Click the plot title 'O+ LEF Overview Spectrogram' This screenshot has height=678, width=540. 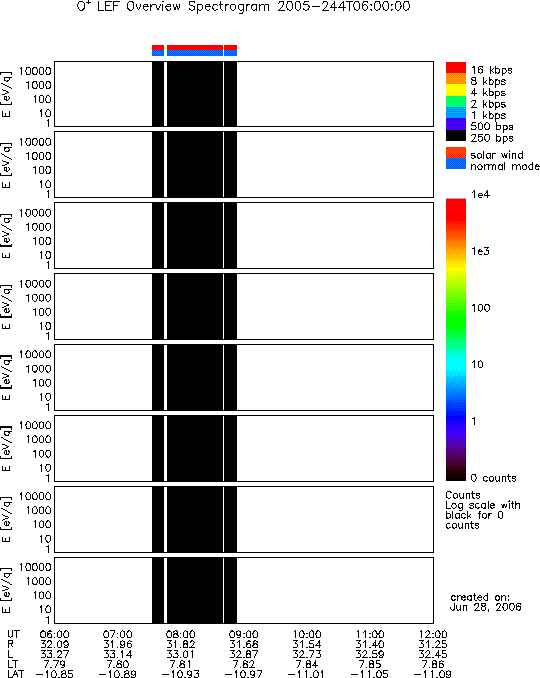pos(173,6)
